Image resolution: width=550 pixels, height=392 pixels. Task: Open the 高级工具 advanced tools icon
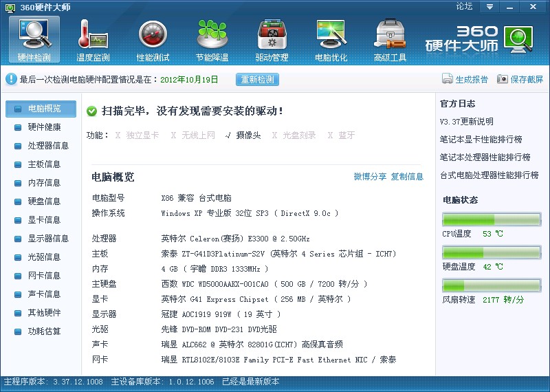[390, 39]
